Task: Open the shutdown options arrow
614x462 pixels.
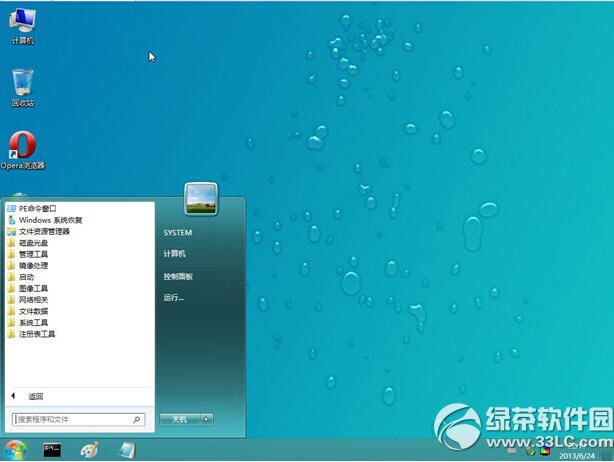Action: tap(206, 419)
